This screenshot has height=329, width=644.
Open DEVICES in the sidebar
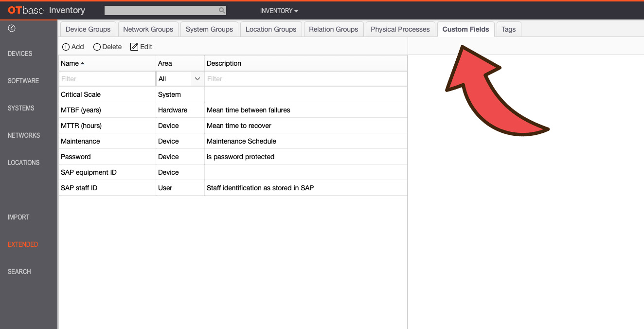[x=20, y=54]
